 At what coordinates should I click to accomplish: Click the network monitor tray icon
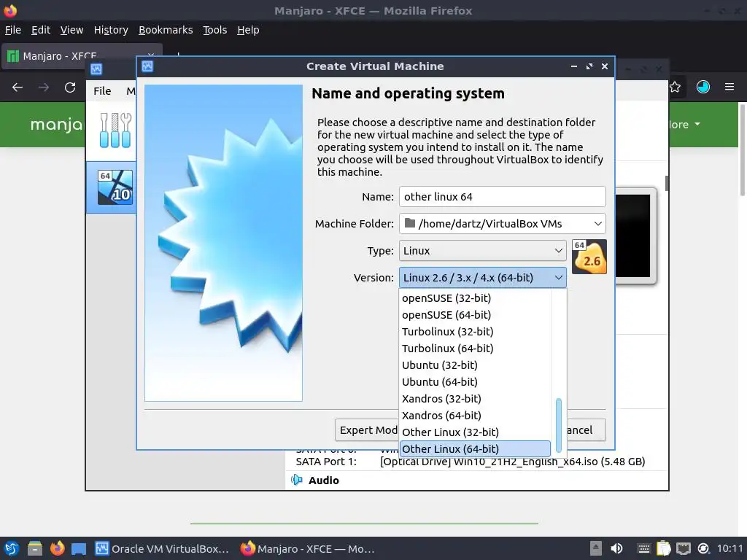click(683, 548)
